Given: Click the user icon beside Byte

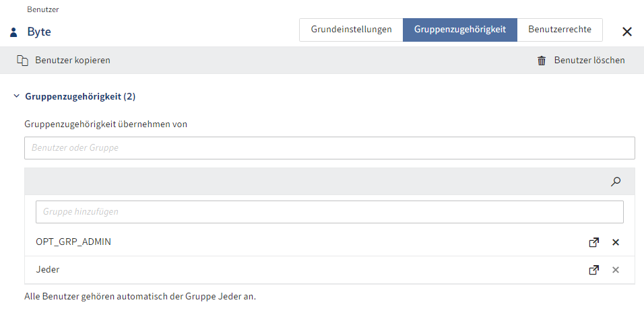Looking at the screenshot, I should click(x=13, y=32).
